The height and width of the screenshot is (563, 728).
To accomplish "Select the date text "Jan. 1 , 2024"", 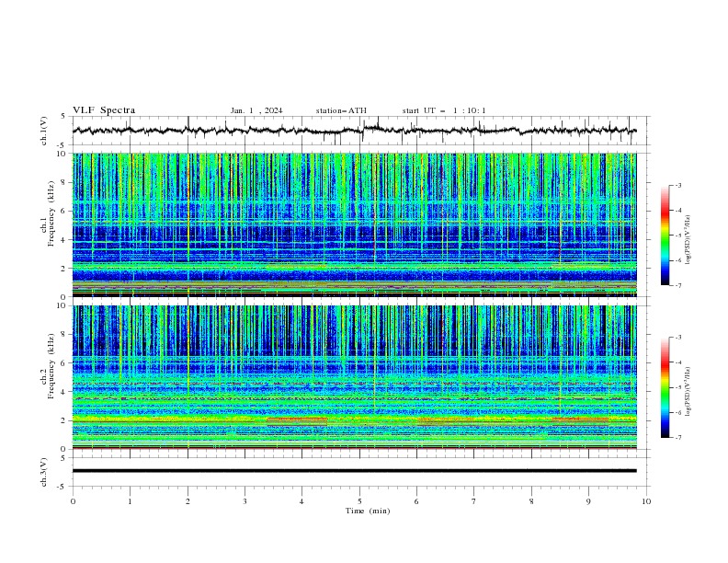I will (x=256, y=110).
